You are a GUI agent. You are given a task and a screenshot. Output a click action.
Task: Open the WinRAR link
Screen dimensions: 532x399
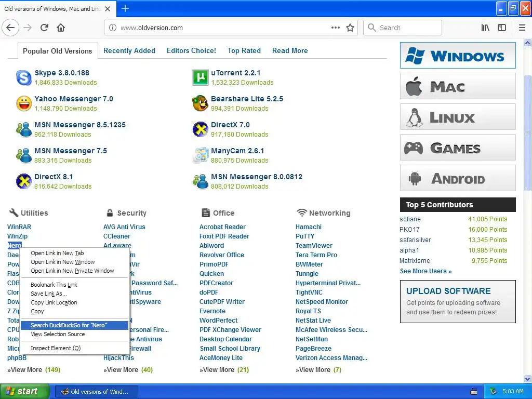[x=19, y=227]
